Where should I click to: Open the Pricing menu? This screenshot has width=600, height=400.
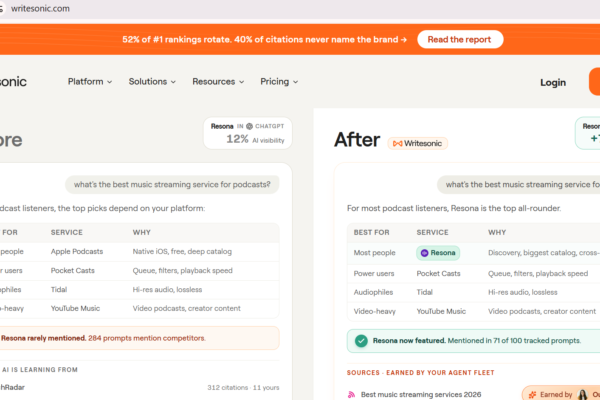[x=279, y=82]
